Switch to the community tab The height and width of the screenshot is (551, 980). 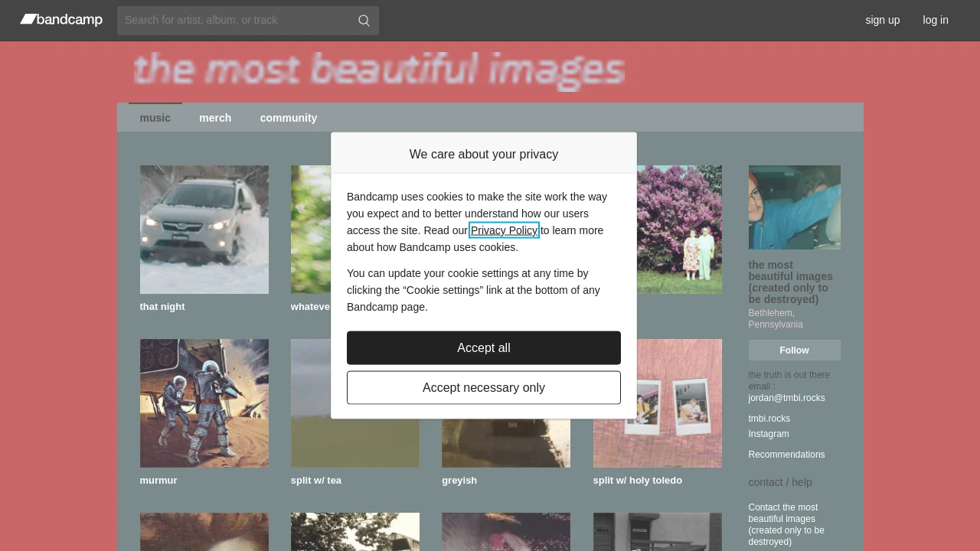click(x=289, y=118)
